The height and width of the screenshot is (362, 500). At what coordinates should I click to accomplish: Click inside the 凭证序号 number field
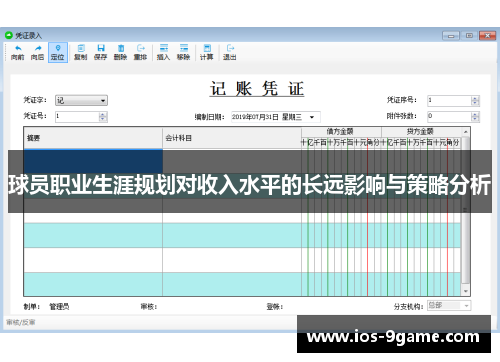tap(450, 101)
